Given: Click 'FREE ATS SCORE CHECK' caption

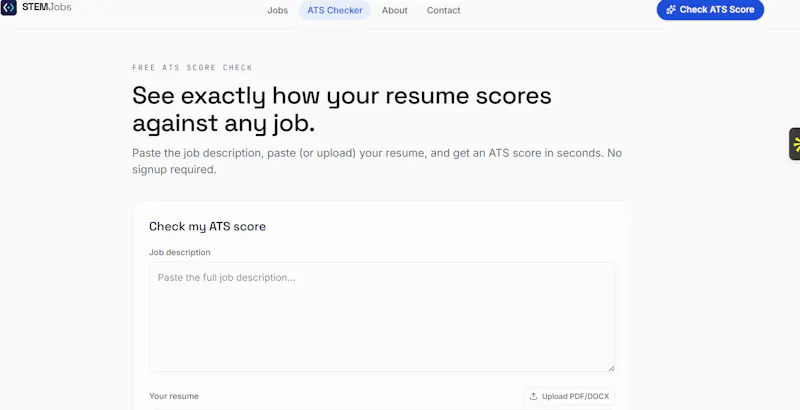Looking at the screenshot, I should 192,67.
